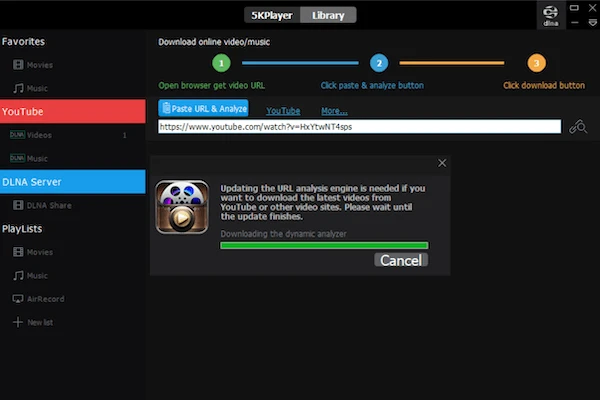The width and height of the screenshot is (600, 400).
Task: Click step 1 green circle
Action: click(221, 63)
